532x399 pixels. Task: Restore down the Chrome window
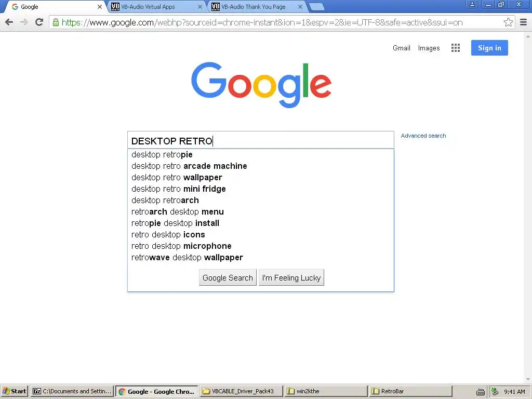click(x=501, y=4)
